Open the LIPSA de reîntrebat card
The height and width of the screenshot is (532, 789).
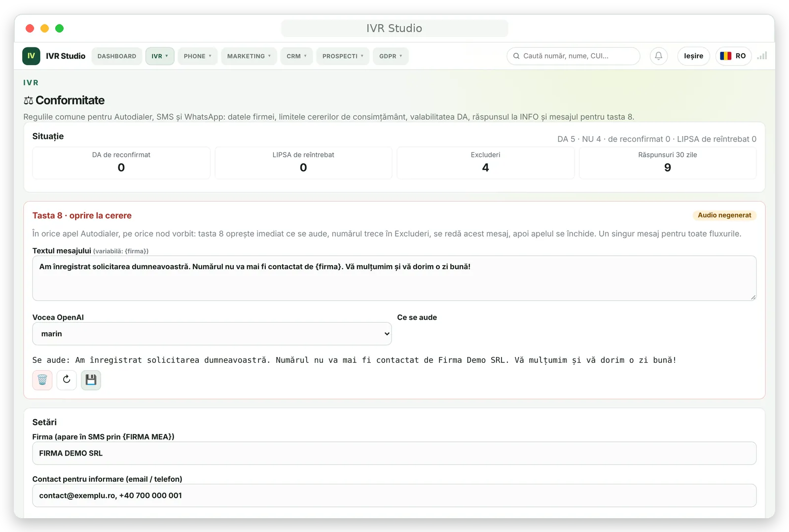pos(303,163)
